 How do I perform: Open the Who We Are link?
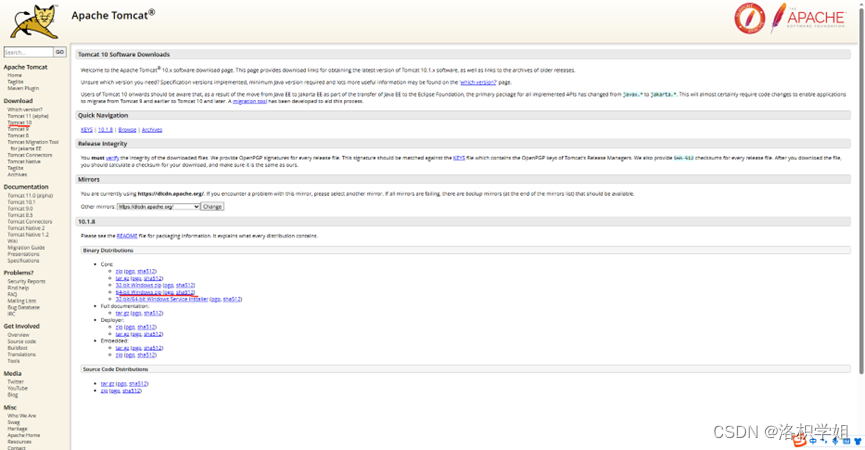pos(22,416)
